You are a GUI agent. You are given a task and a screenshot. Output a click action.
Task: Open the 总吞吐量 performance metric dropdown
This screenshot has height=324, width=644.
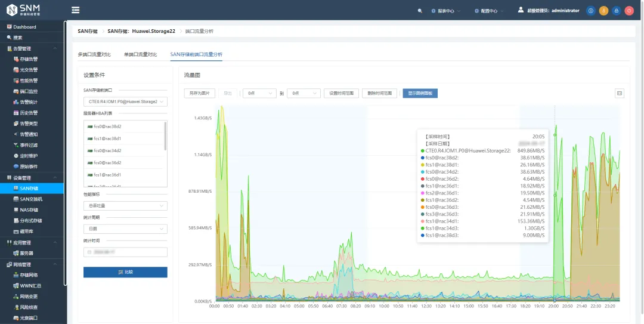tap(125, 206)
